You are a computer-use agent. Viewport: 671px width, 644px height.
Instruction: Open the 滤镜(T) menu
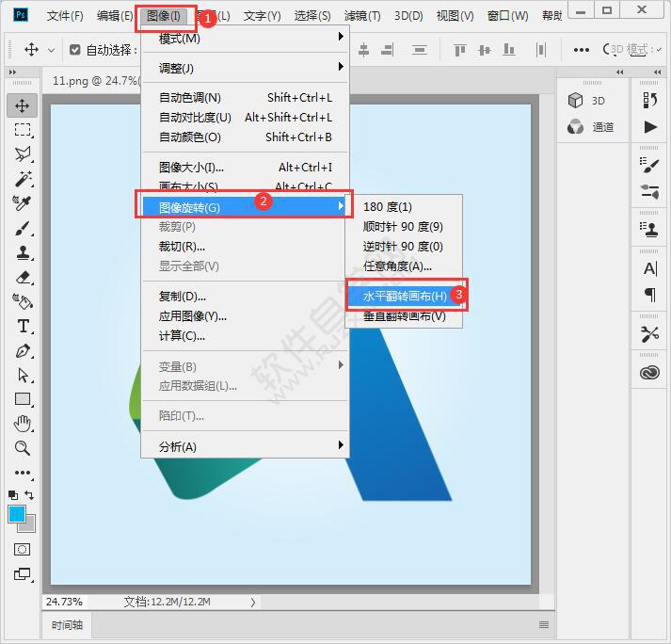tap(362, 16)
